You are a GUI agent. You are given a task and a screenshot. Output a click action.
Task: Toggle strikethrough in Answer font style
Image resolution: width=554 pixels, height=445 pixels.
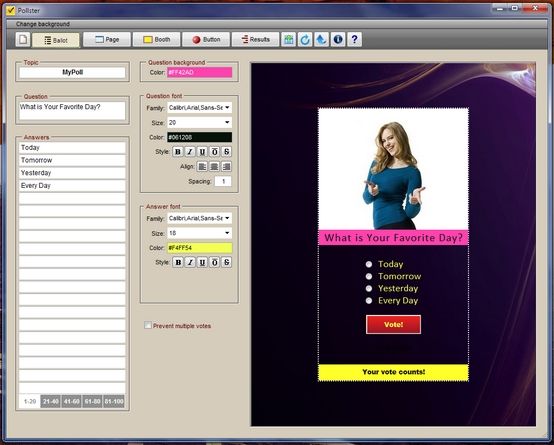tap(226, 262)
